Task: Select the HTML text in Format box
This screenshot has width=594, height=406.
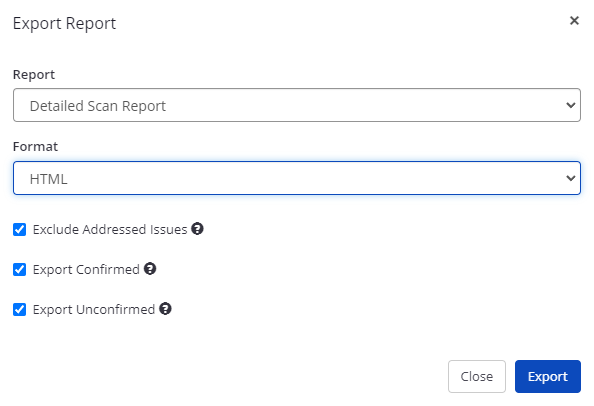Action: tap(48, 179)
